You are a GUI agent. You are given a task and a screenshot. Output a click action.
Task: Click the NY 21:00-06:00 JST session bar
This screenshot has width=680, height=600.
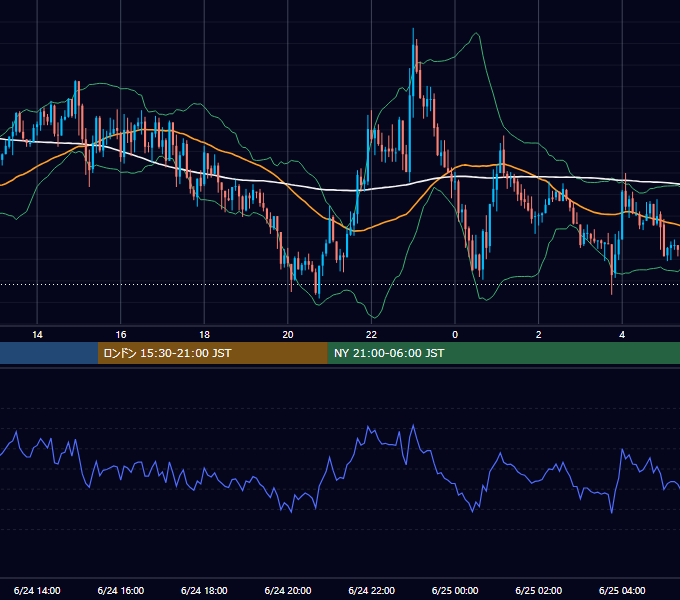[x=503, y=353]
